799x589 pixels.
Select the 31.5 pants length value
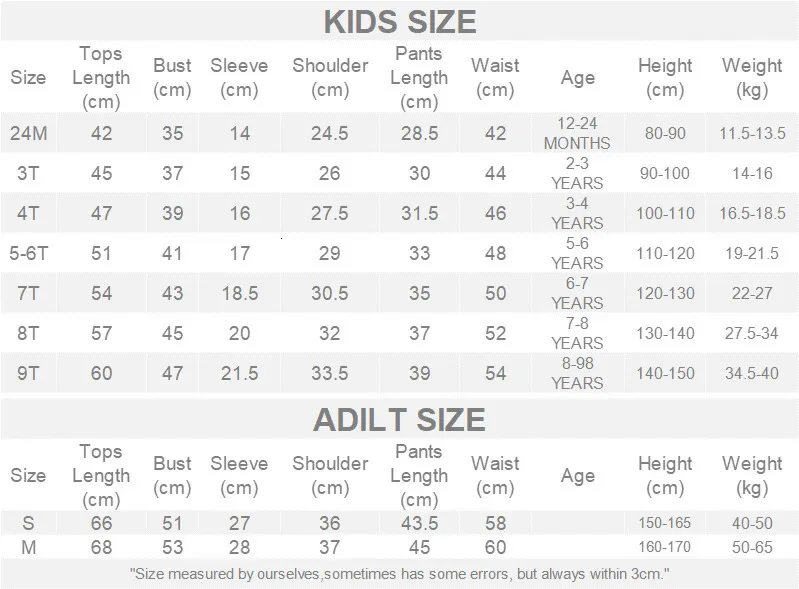pos(419,213)
